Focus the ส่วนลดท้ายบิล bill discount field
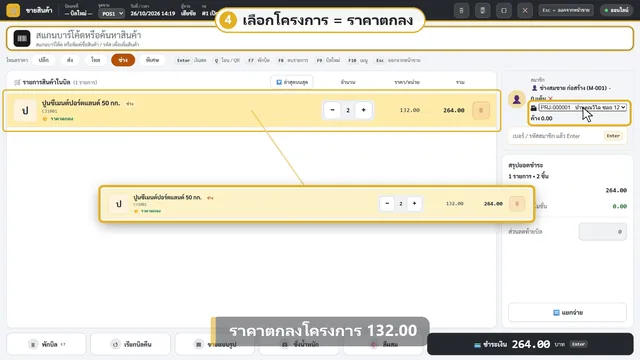640x360 pixels. [x=602, y=231]
